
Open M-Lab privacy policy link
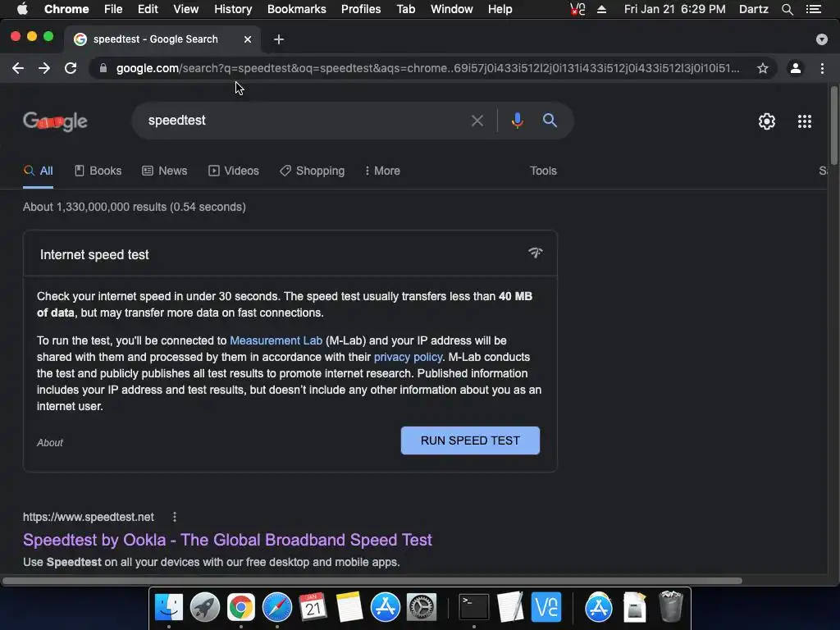pos(409,358)
